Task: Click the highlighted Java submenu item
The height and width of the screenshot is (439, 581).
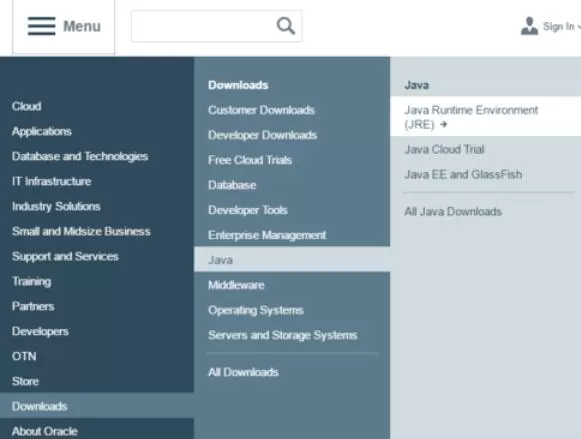Action: coord(292,260)
